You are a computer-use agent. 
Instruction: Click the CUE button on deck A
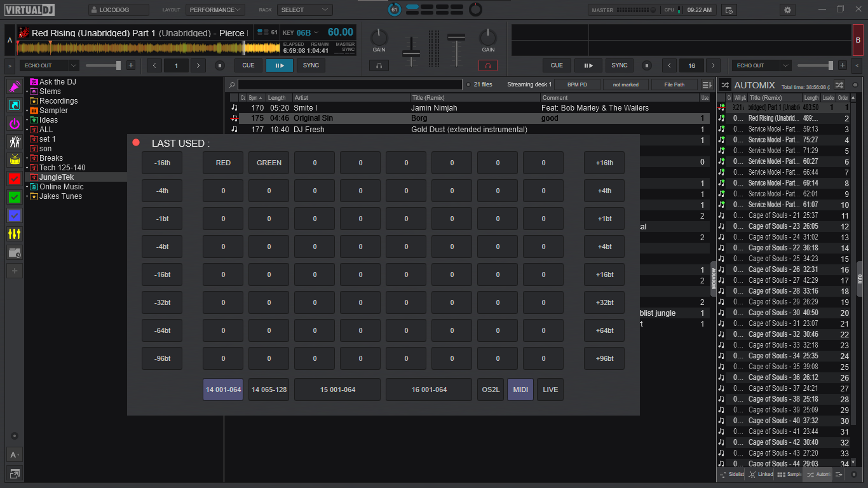(248, 65)
